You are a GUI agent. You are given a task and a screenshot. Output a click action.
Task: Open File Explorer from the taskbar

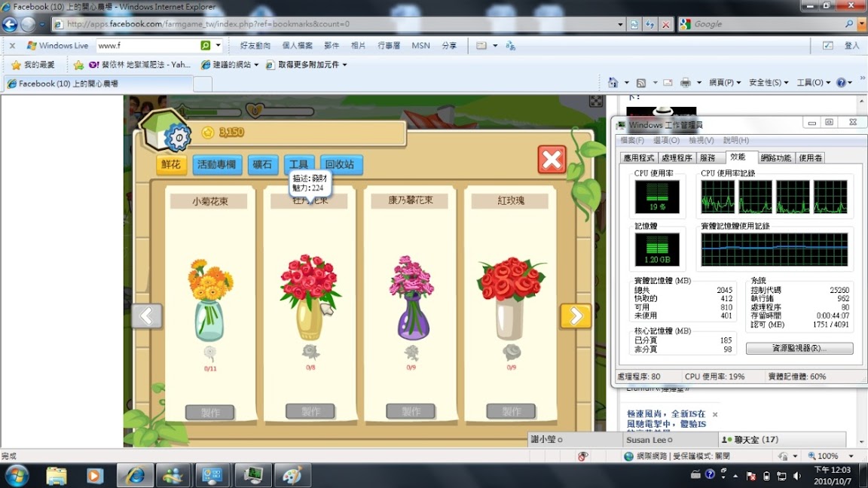coord(57,475)
